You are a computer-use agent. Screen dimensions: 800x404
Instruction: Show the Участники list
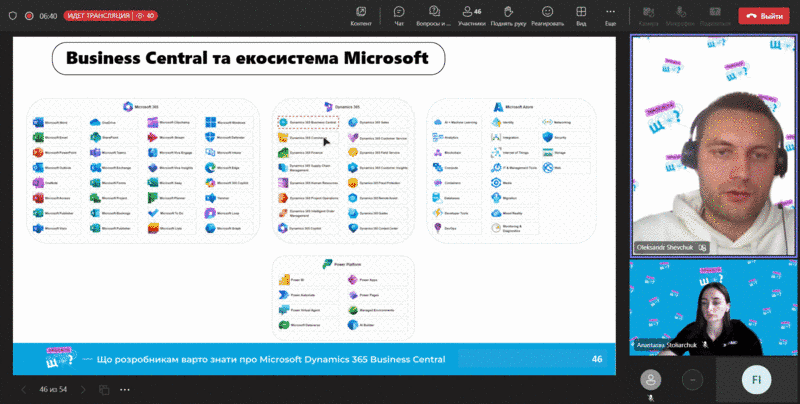pyautogui.click(x=471, y=16)
